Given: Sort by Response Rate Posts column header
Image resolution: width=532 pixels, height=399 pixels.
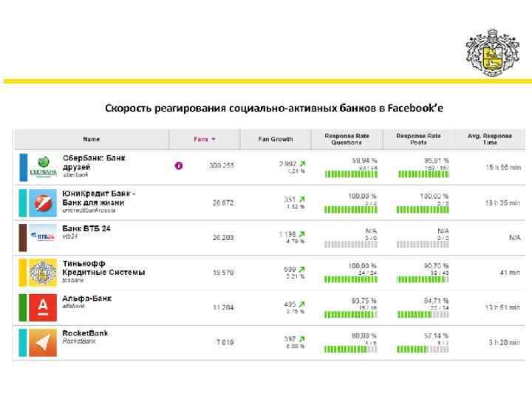Looking at the screenshot, I should point(418,139).
